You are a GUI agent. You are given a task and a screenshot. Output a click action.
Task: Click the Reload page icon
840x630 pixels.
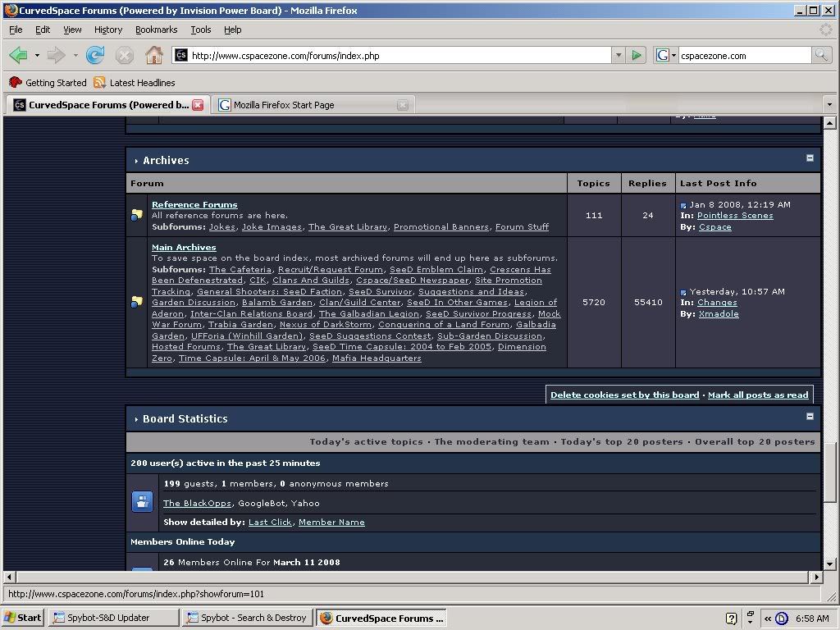click(95, 56)
